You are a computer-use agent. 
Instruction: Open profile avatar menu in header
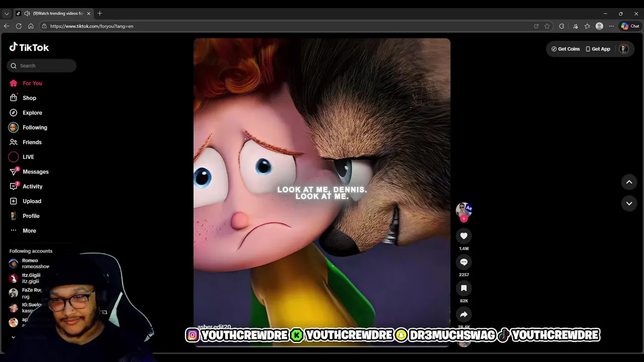(x=624, y=49)
